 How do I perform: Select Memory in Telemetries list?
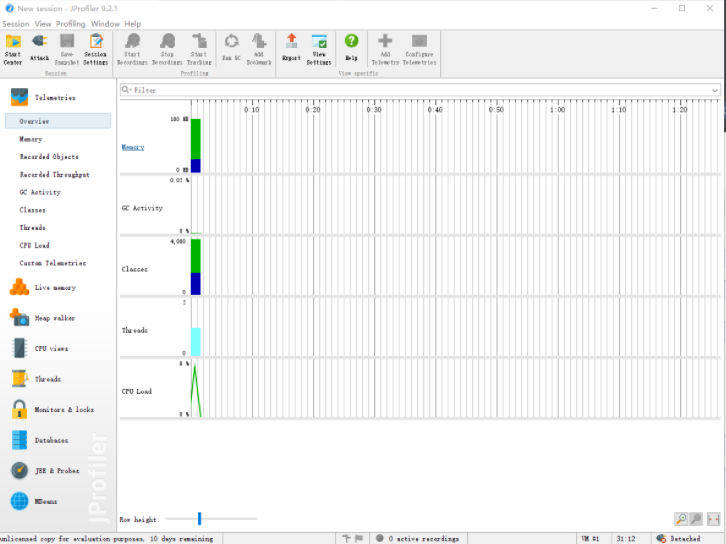(31, 139)
